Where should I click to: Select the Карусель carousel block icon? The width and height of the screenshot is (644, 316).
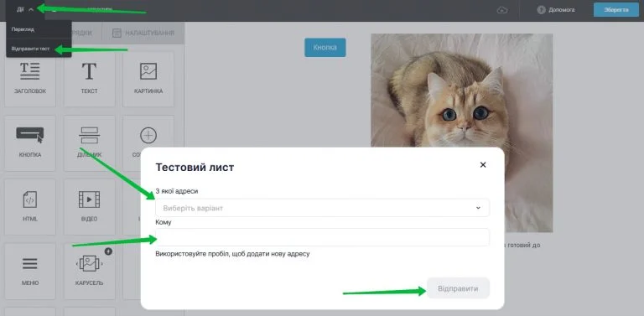point(89,263)
